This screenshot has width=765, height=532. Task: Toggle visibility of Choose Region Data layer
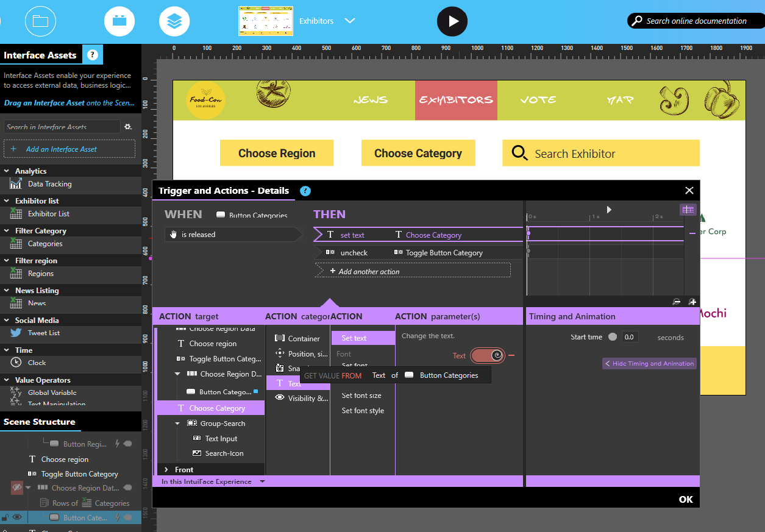[17, 488]
